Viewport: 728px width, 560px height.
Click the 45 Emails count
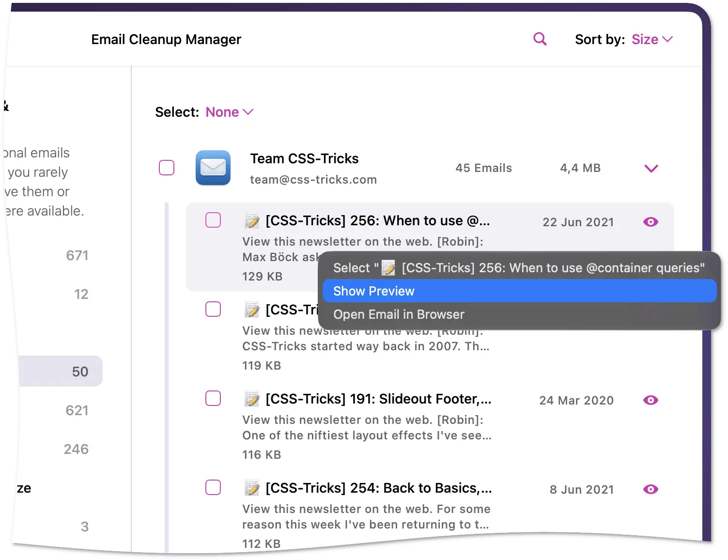point(483,168)
